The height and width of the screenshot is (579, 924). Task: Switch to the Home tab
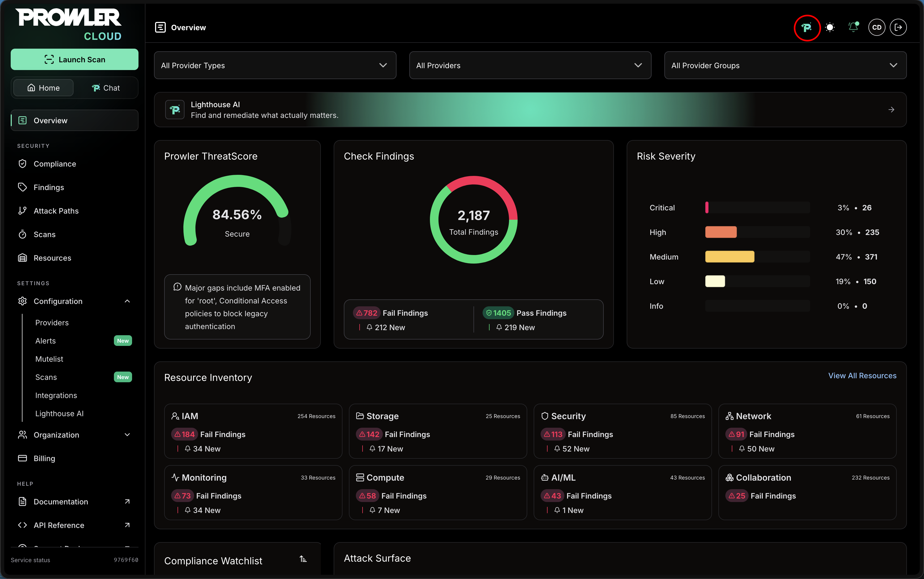(43, 88)
